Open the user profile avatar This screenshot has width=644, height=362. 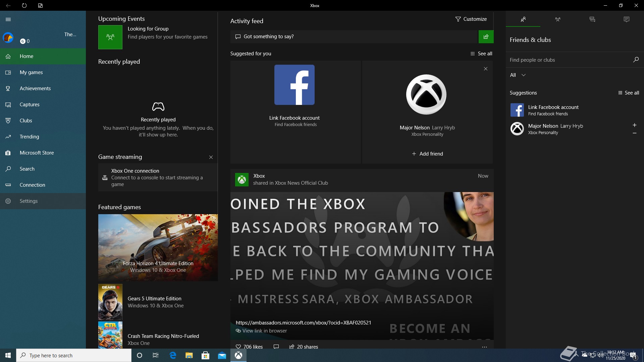(x=8, y=38)
